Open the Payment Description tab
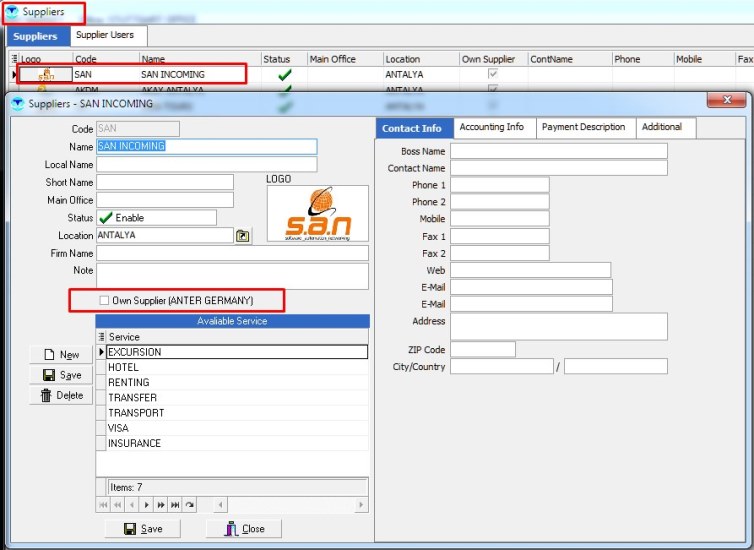754x550 pixels. [x=583, y=128]
